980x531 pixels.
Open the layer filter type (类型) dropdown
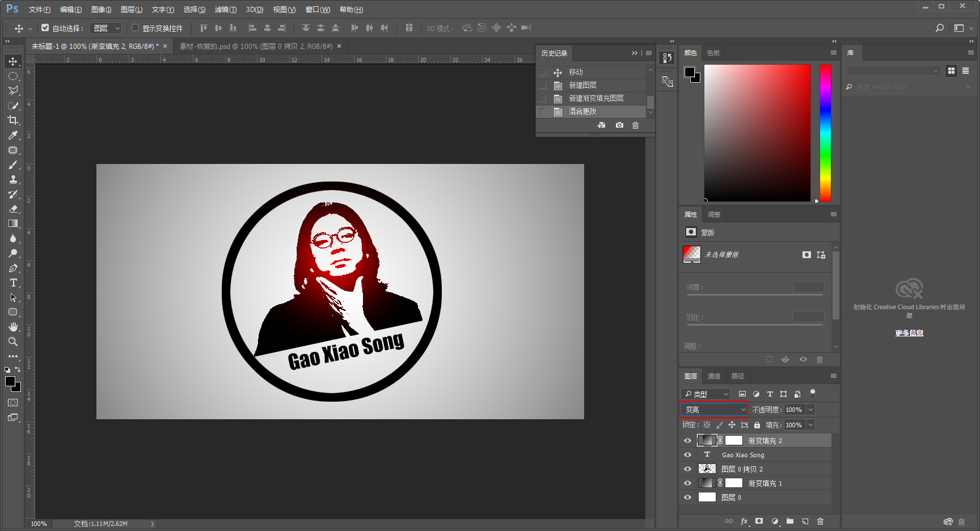(x=706, y=394)
